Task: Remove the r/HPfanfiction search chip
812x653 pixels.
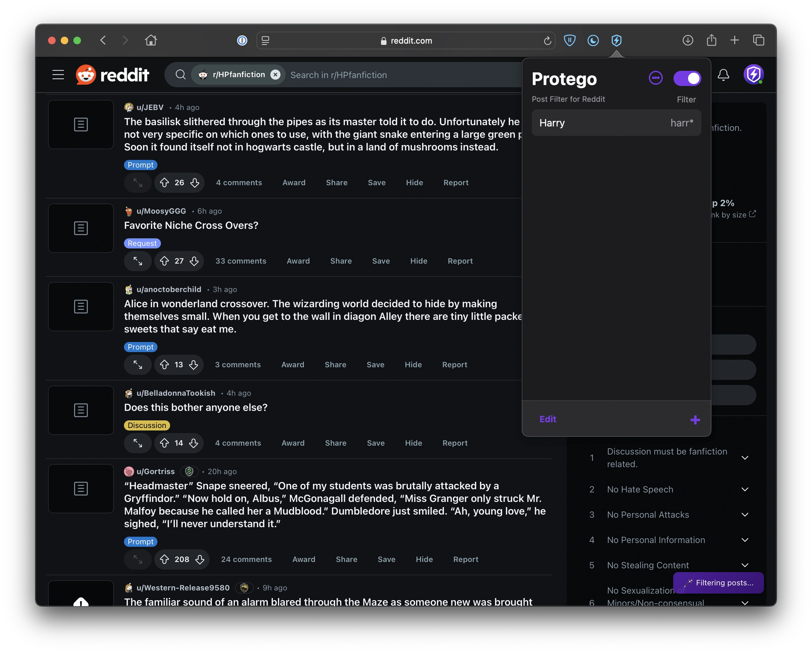Action: (275, 74)
